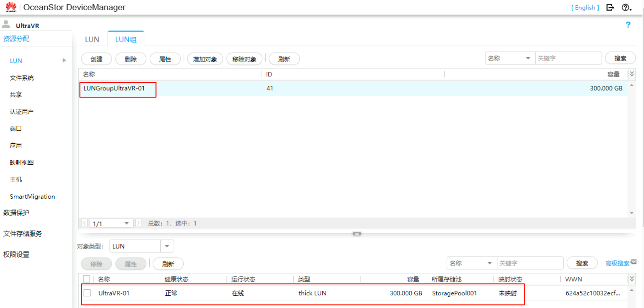Viewport: 644px width, 308px height.
Task: Go to the previous page arrow
Action: (84, 223)
